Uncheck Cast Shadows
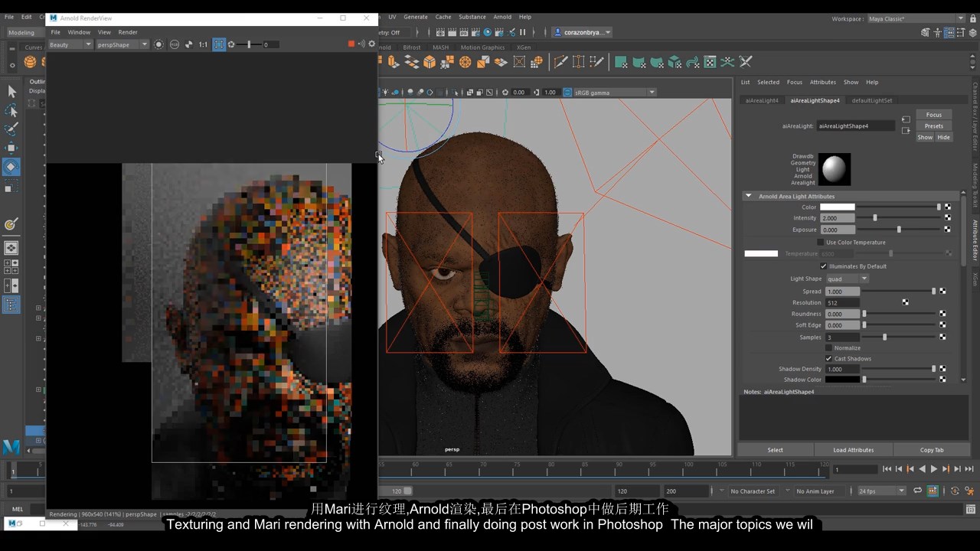This screenshot has height=551, width=980. coord(828,358)
